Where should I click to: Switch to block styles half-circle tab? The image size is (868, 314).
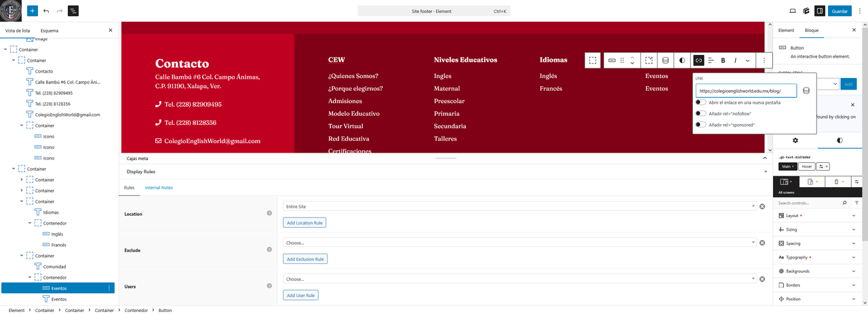coord(840,140)
